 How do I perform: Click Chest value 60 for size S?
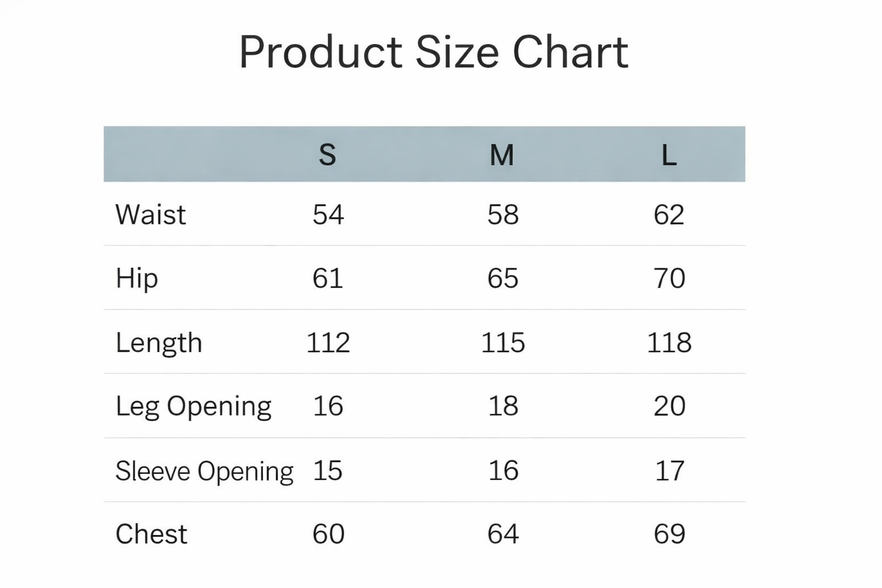(328, 534)
